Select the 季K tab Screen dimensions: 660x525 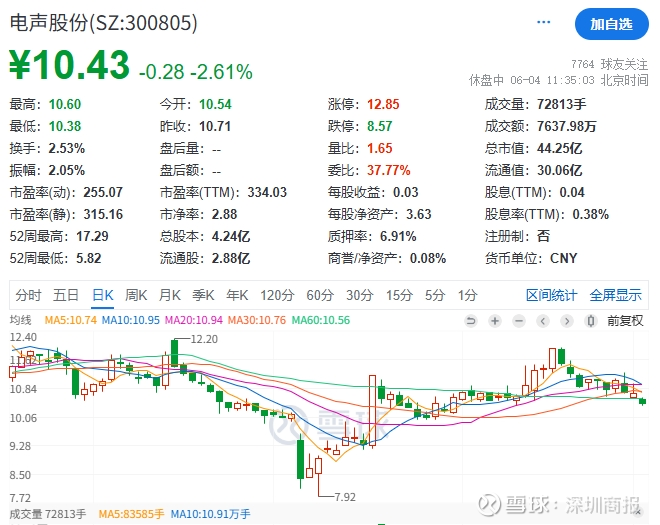(203, 295)
